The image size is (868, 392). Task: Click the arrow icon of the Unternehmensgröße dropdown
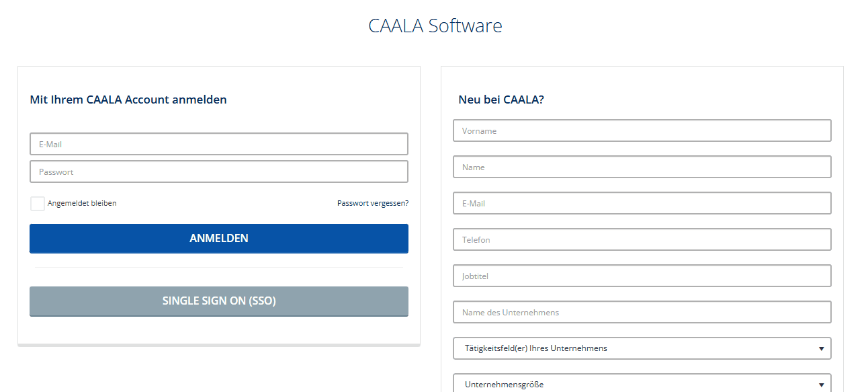click(x=821, y=385)
